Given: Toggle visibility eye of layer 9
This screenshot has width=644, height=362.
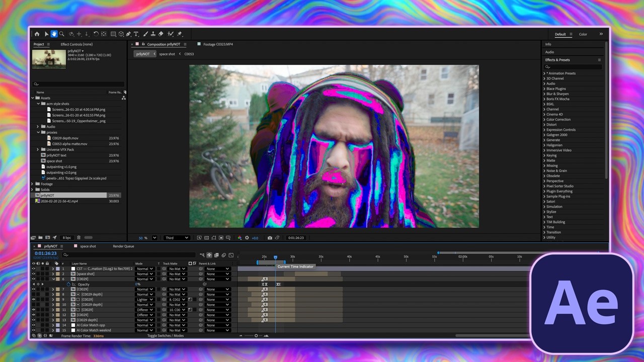Looking at the screenshot, I should tap(34, 300).
